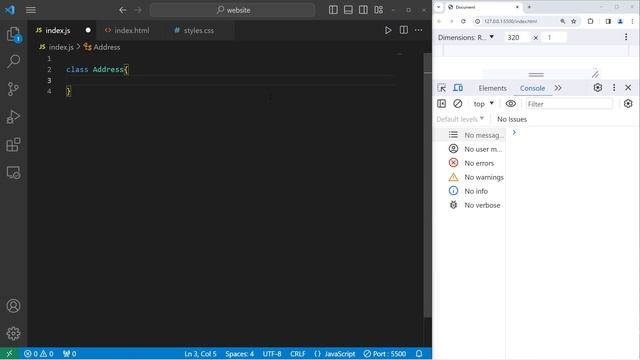Switch to index.html tab

pyautogui.click(x=131, y=30)
